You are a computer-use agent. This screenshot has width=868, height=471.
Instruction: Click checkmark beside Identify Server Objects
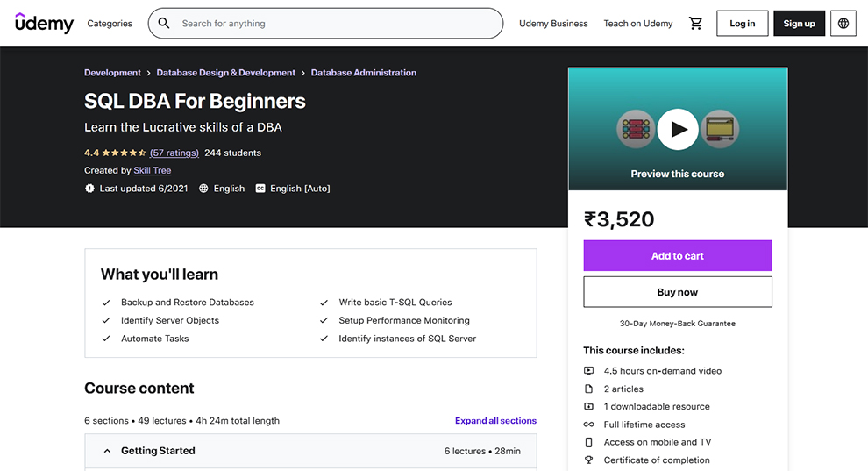click(x=106, y=320)
